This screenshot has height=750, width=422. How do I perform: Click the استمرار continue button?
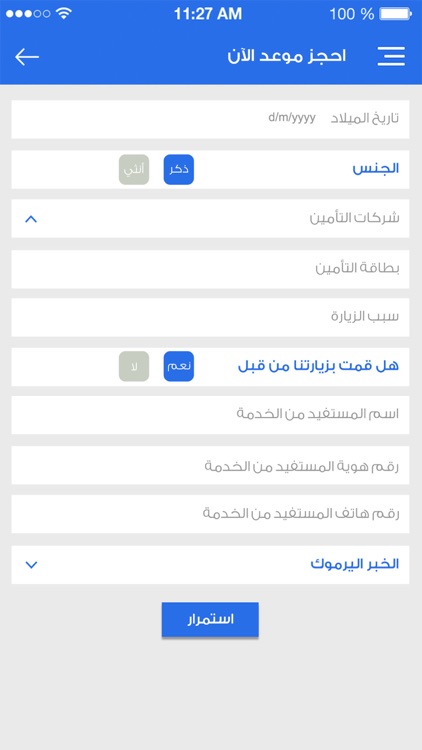[x=210, y=619]
